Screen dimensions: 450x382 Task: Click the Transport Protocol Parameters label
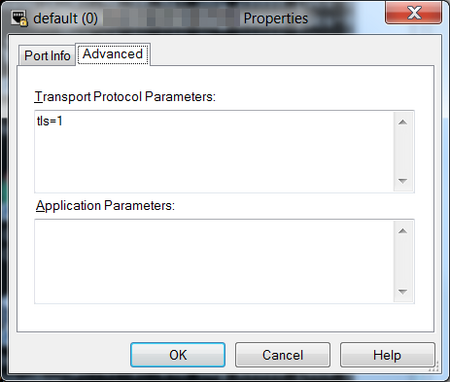pos(125,97)
